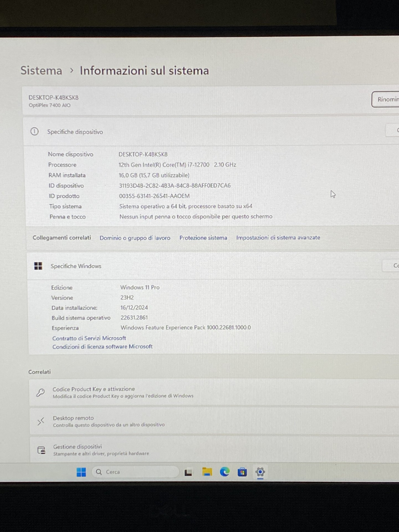This screenshot has height=532, width=399.
Task: Copy Windows specs with the Co button
Action: (x=391, y=266)
